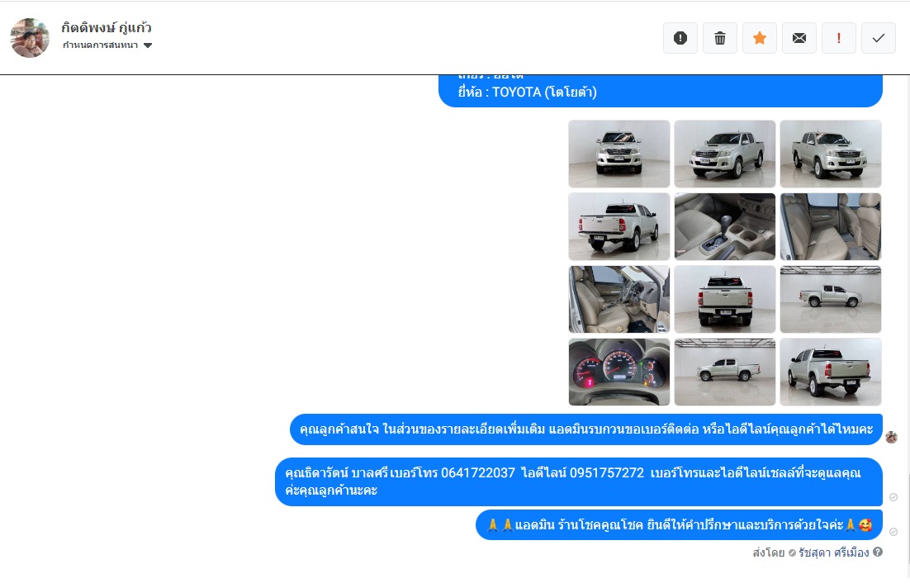Mark conversation as unread with envelope icon

pos(799,38)
